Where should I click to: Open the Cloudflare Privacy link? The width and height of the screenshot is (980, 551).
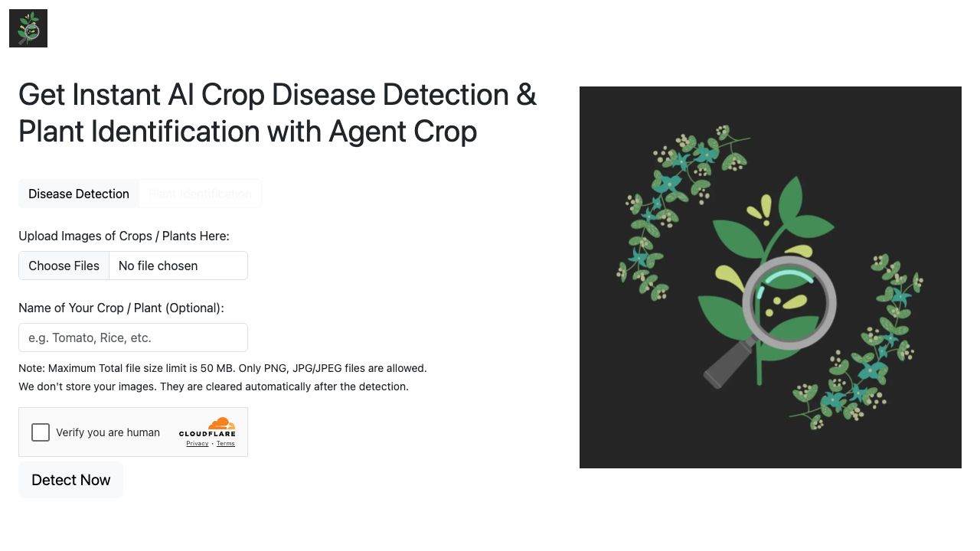(197, 444)
